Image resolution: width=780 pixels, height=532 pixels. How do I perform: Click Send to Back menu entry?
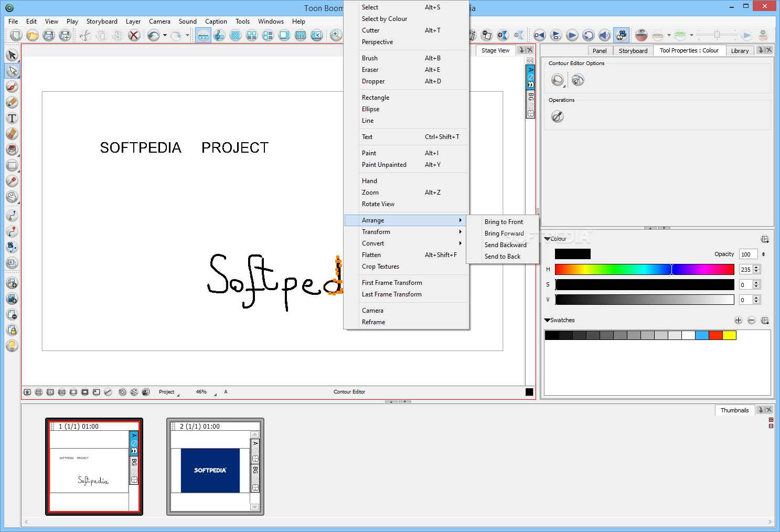(x=502, y=257)
